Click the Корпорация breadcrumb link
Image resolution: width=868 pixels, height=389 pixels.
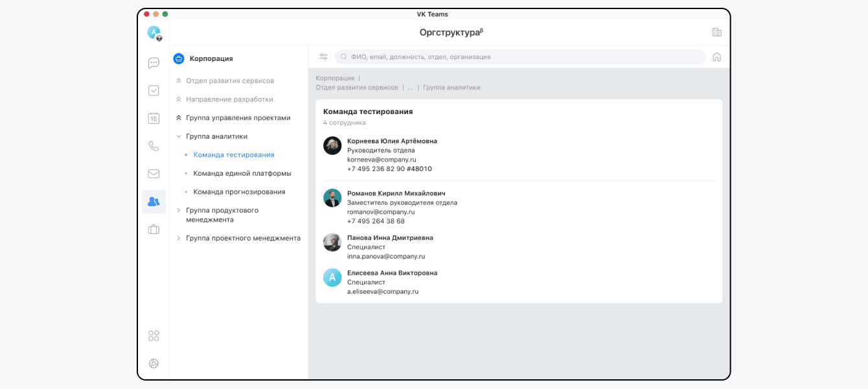(335, 78)
